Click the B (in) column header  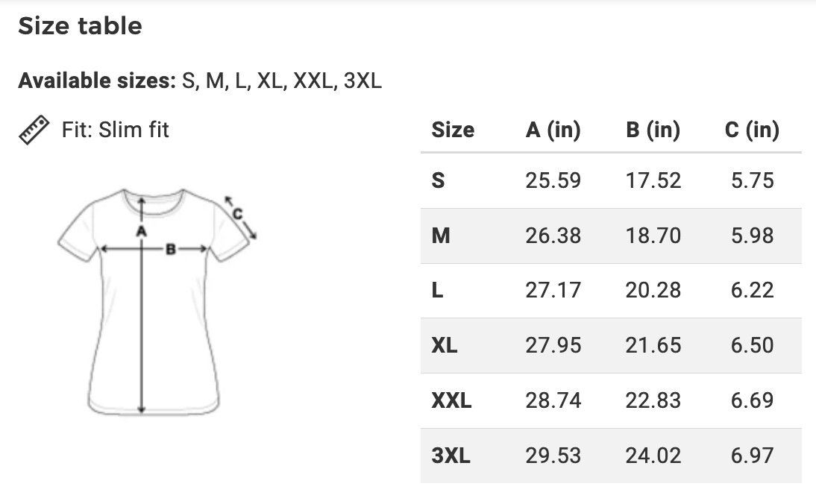(653, 130)
